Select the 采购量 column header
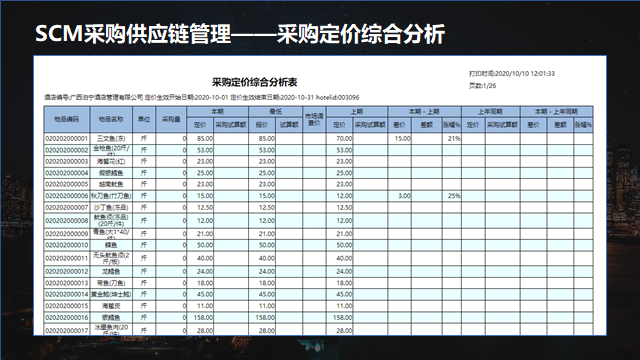640x360 pixels. click(171, 119)
